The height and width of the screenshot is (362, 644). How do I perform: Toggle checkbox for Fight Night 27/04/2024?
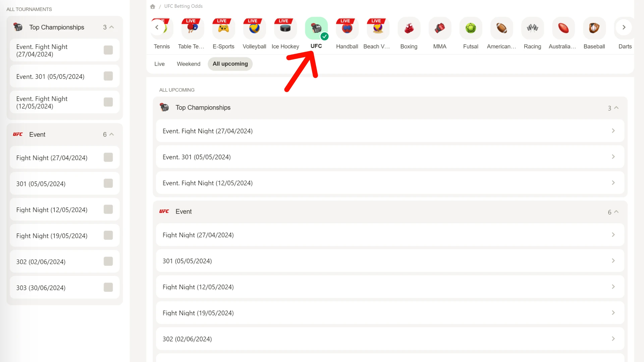pyautogui.click(x=109, y=157)
